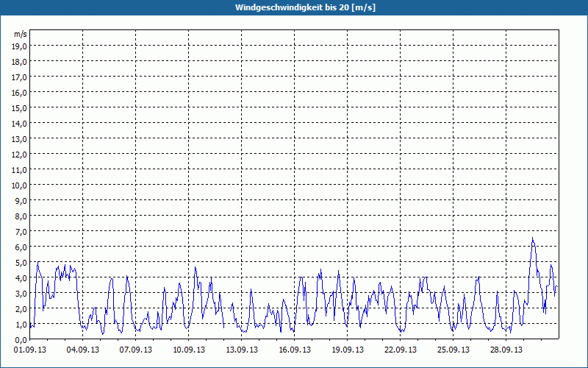This screenshot has width=588, height=368.
Task: Click the 12,0 y-axis label
Action: click(20, 154)
